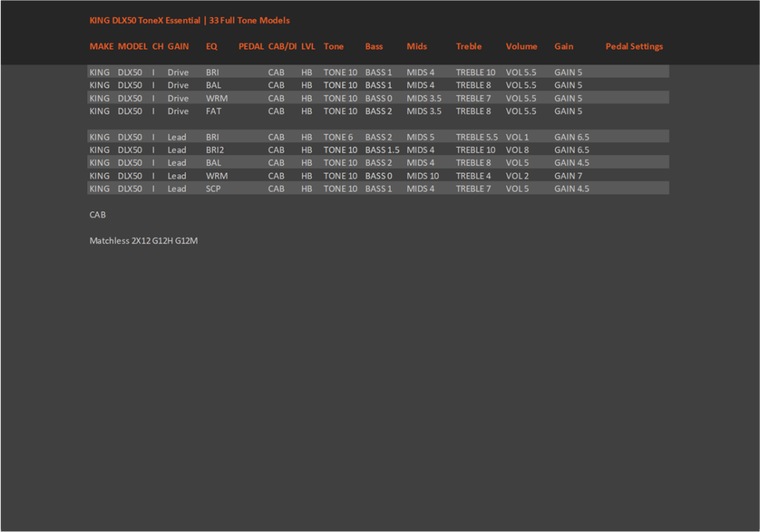Select BAL in the Lead BAL row
Viewport: 760px width, 532px height.
213,162
